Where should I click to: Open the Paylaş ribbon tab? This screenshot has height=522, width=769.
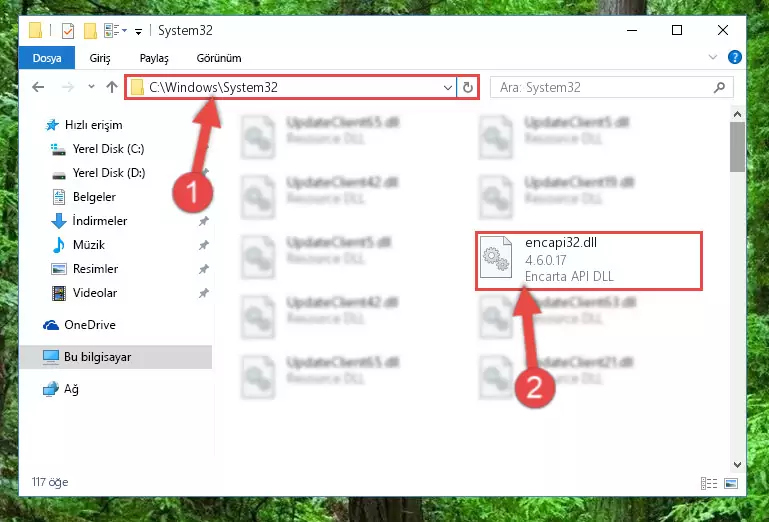pos(154,58)
